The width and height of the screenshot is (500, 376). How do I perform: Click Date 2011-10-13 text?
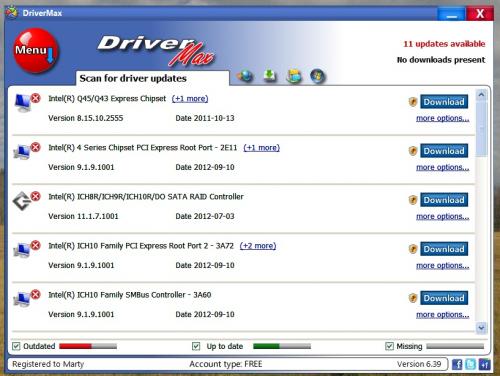point(205,118)
